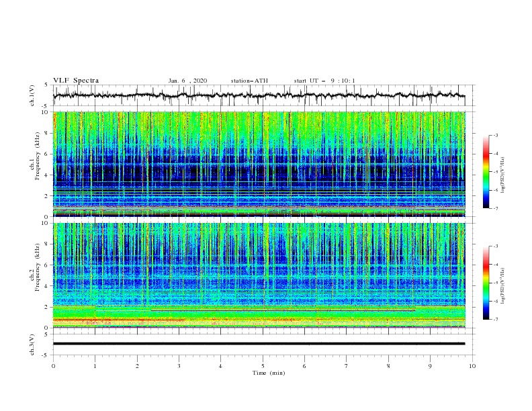This screenshot has width=532, height=411.
Task: Select the ch.2 "Frequency (kHz)" axis label
Action: tap(38, 267)
